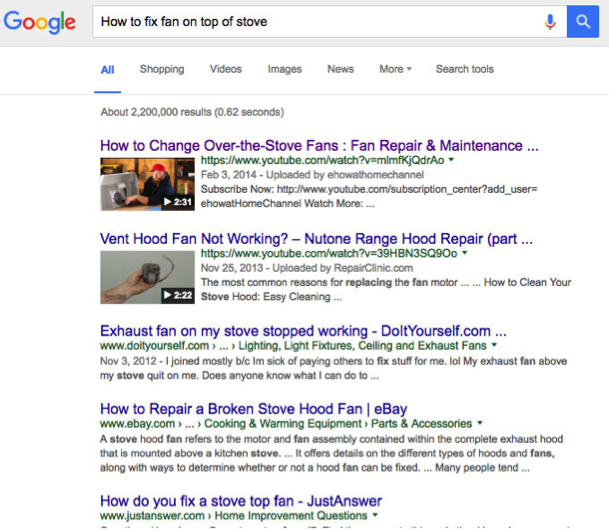This screenshot has width=610, height=529.
Task: Click 'Nov 25, 2013 - Uploaded by RepairClinic.com' text
Action: point(307,268)
